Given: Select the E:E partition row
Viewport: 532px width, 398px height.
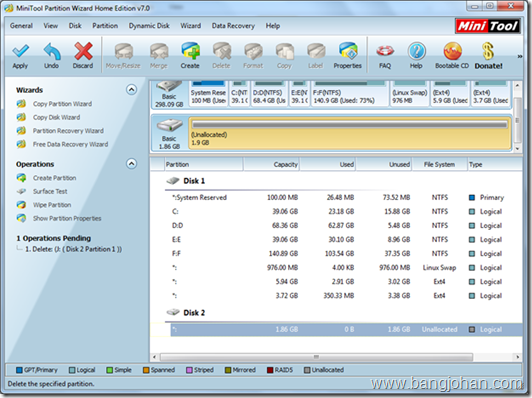Looking at the screenshot, I should tap(346, 240).
